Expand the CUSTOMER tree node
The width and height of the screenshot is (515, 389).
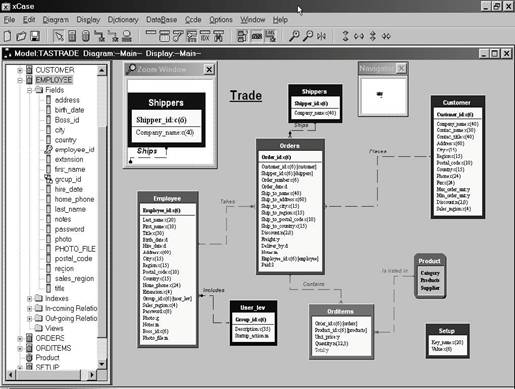pyautogui.click(x=20, y=70)
